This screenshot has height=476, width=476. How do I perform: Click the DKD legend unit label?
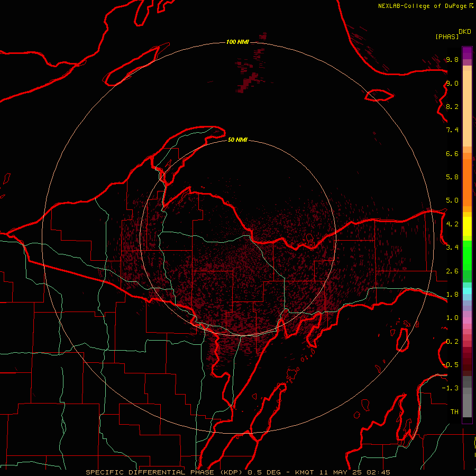tap(465, 32)
